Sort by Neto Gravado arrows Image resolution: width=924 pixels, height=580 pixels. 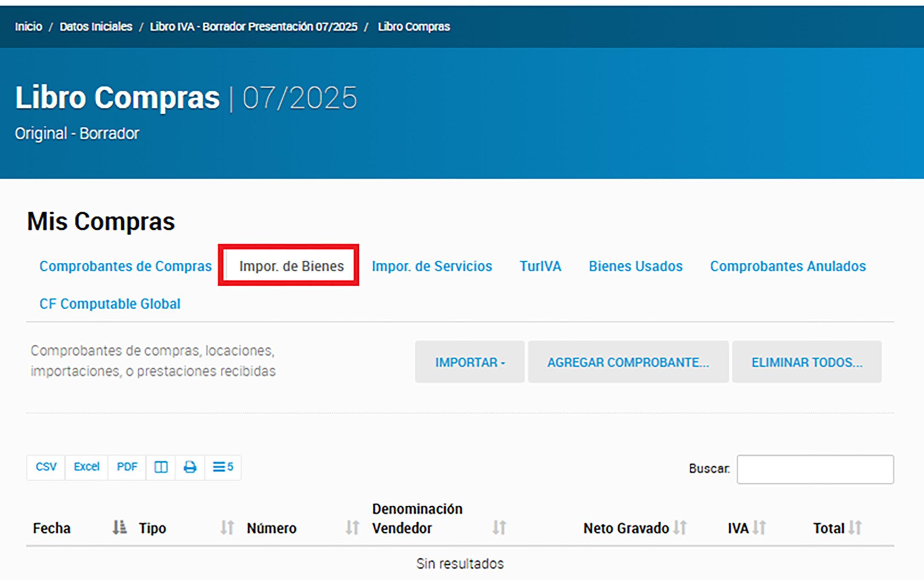pos(680,528)
